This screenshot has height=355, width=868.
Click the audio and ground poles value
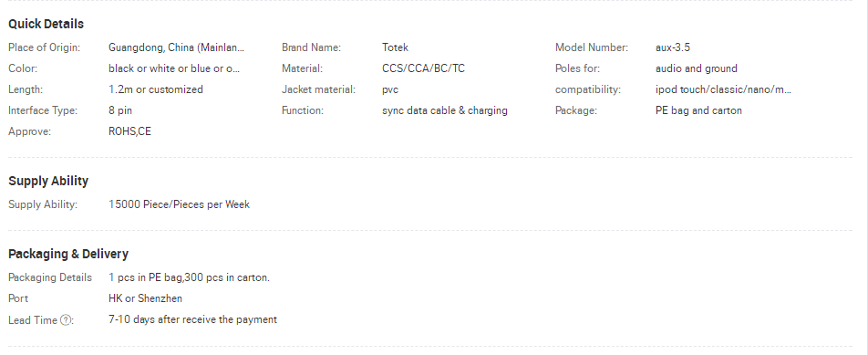(697, 68)
